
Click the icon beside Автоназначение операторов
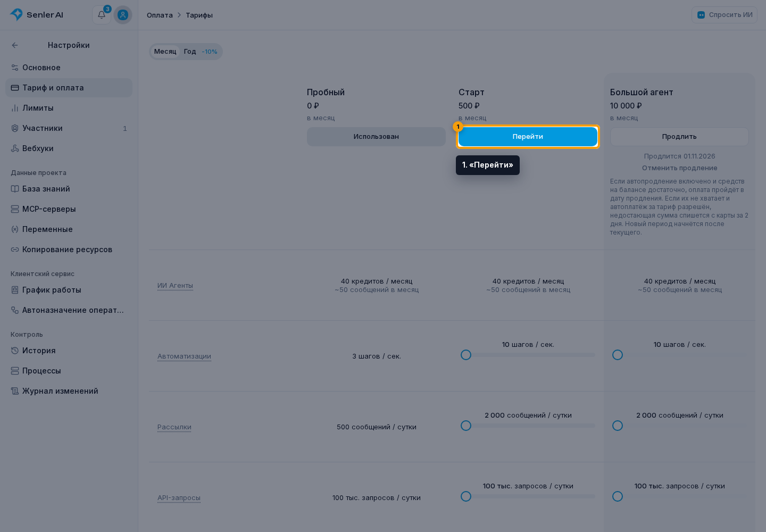click(15, 310)
